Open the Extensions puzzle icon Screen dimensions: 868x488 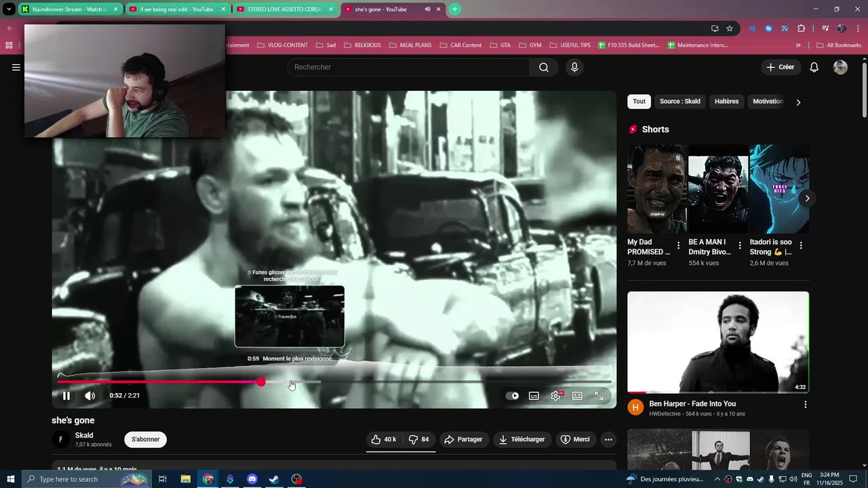pos(801,28)
